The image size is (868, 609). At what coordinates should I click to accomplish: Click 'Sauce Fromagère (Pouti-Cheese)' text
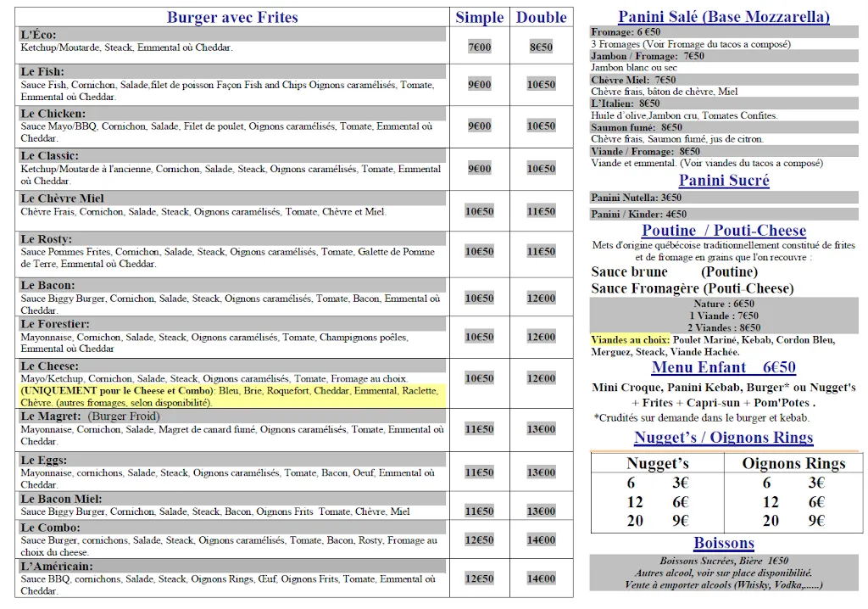(x=692, y=288)
